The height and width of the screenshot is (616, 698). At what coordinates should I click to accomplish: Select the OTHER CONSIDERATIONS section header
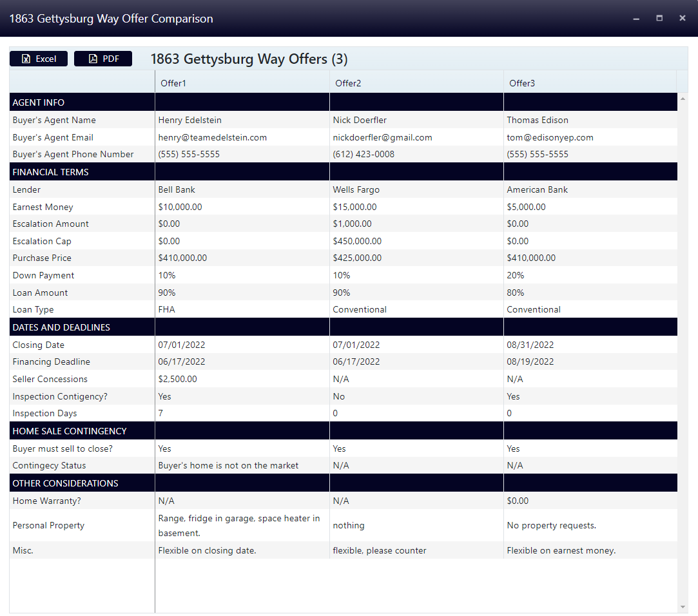tap(66, 483)
